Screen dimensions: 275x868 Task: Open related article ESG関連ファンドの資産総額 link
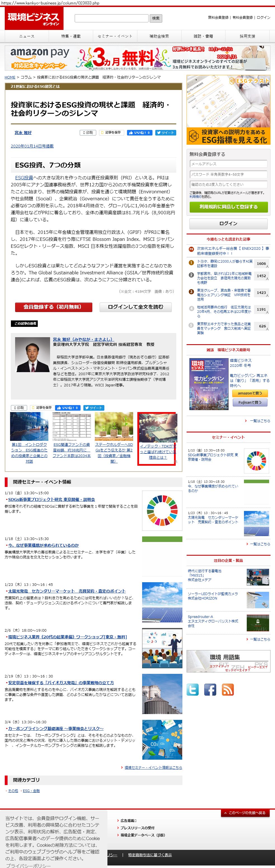click(x=72, y=450)
